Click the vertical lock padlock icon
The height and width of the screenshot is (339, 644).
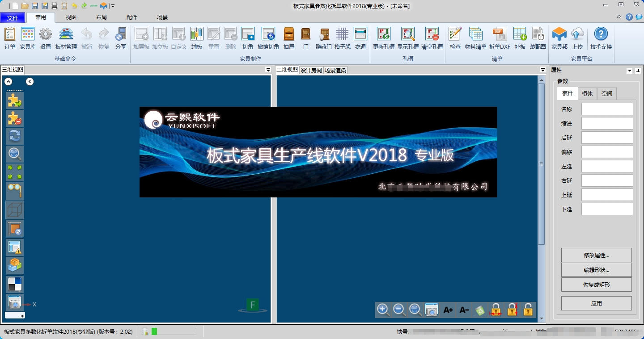click(x=512, y=310)
